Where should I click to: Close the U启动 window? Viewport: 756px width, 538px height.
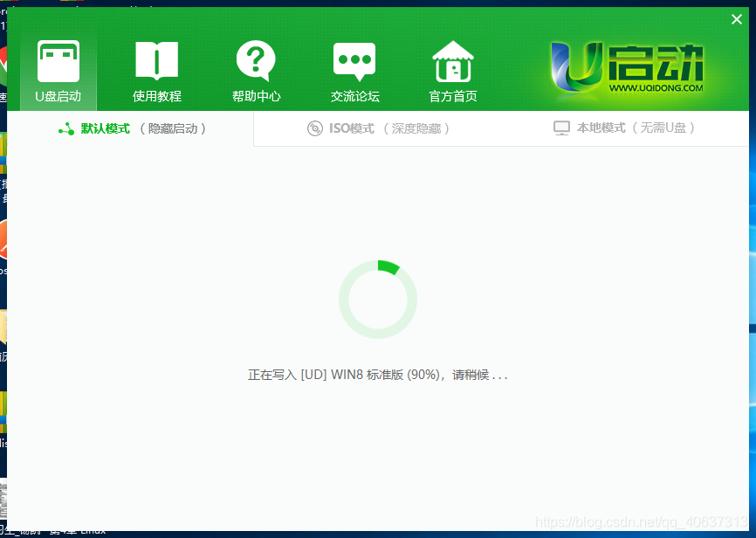[736, 19]
